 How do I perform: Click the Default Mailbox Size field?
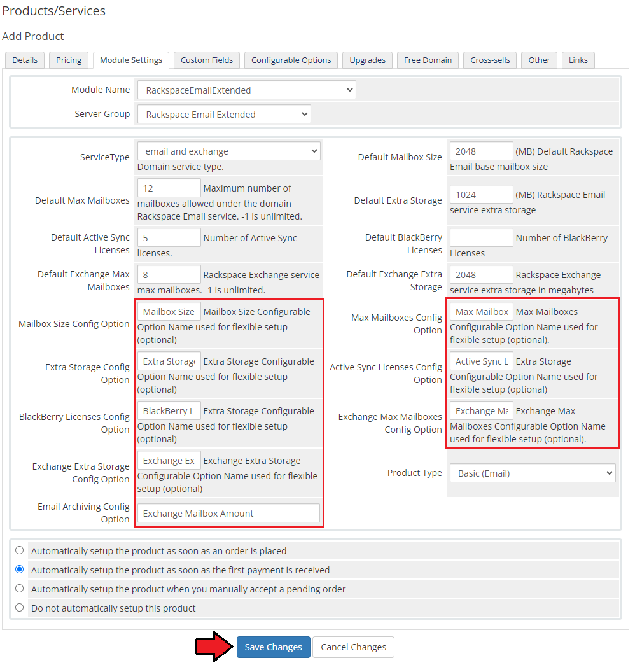(x=481, y=151)
